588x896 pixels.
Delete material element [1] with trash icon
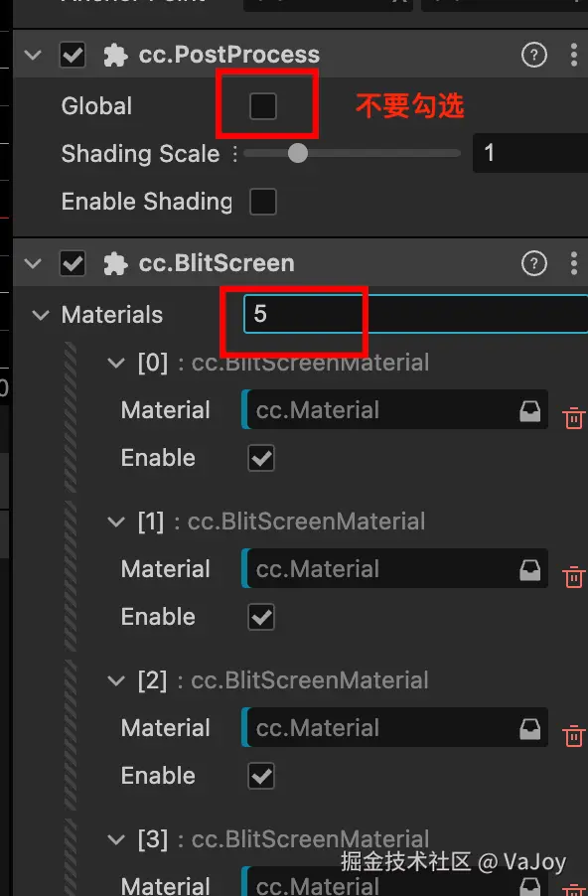[x=573, y=576]
